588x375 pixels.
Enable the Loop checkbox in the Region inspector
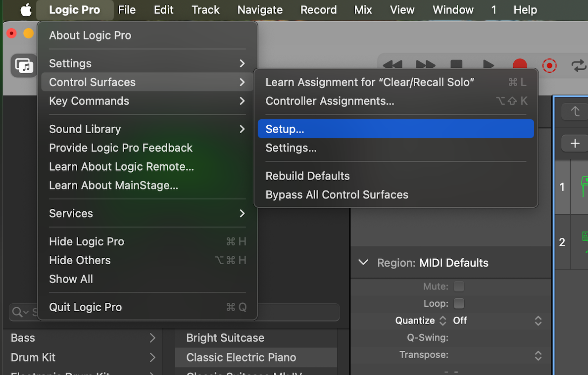(x=459, y=303)
